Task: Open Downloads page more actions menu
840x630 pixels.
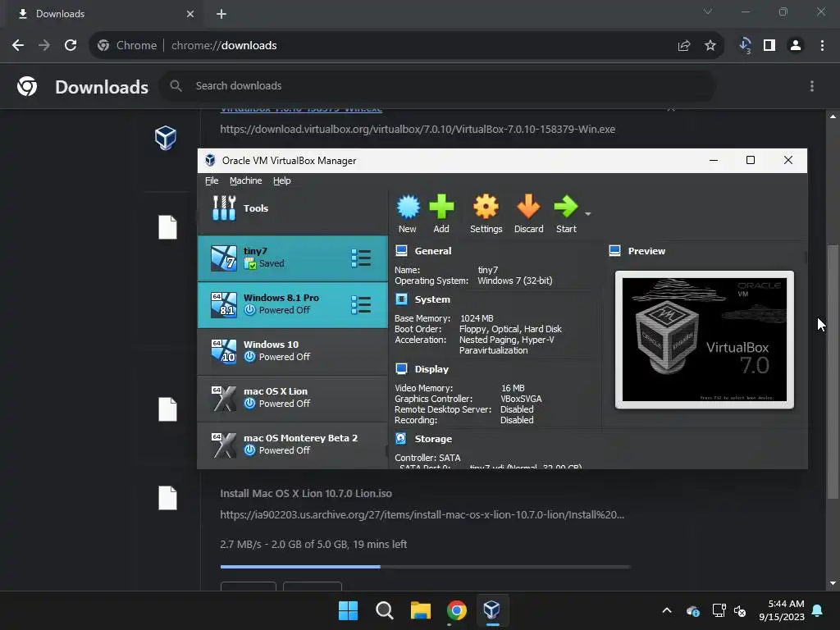Action: coord(812,85)
